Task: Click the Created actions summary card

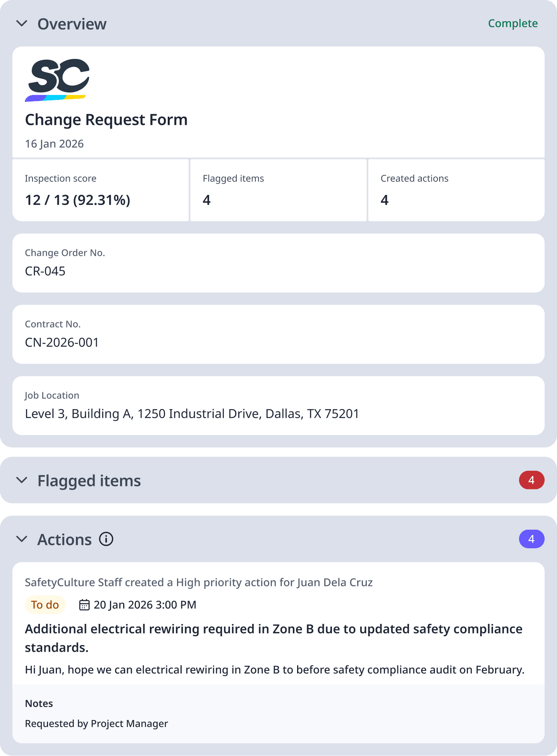Action: click(456, 190)
